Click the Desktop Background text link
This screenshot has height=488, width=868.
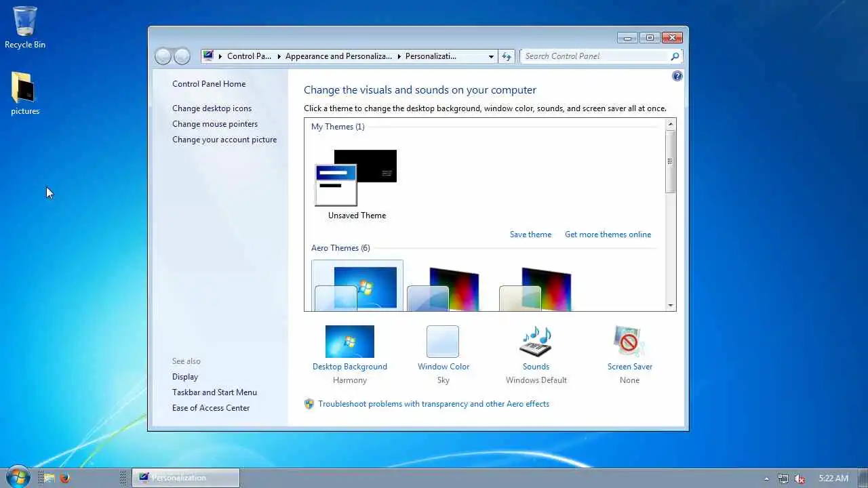350,367
